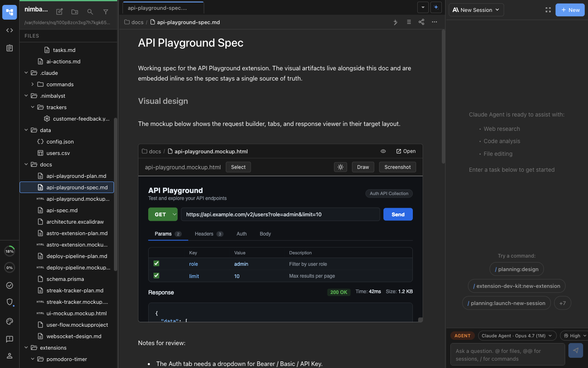Open the New Session dropdown
588x368 pixels.
tap(476, 10)
